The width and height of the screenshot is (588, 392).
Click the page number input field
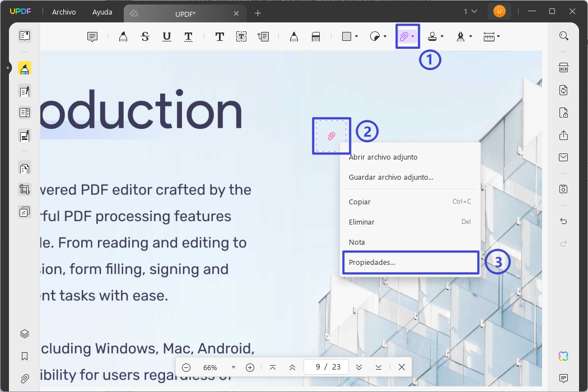tap(326, 367)
